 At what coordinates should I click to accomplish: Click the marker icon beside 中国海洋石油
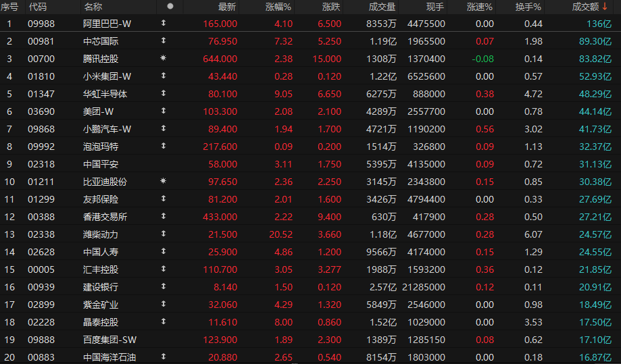(x=163, y=356)
